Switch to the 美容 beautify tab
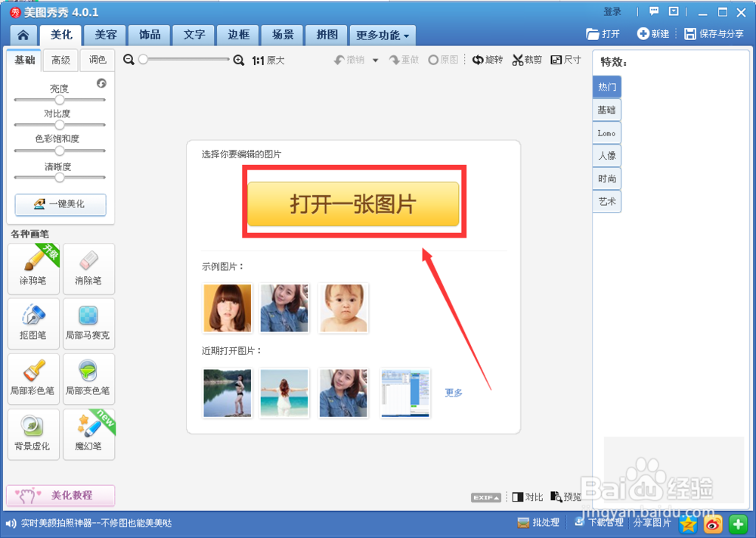This screenshot has width=756, height=538. pyautogui.click(x=104, y=35)
